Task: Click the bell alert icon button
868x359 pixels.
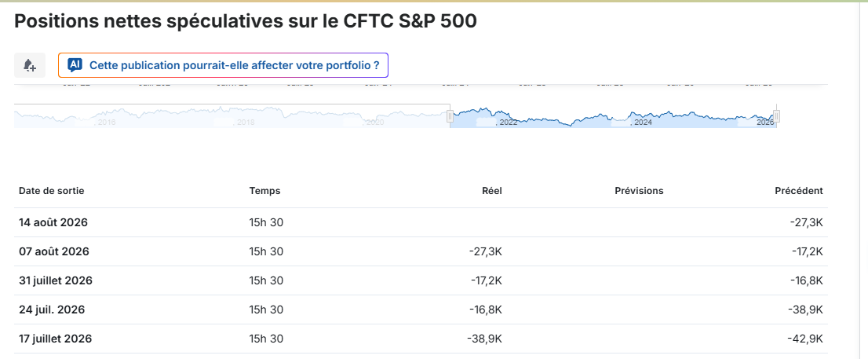Action: [30, 65]
